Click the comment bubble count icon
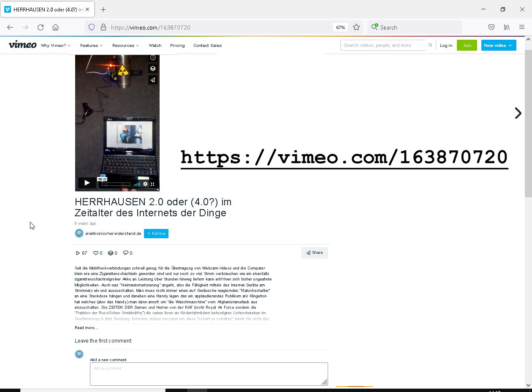This screenshot has width=532, height=392. tap(125, 253)
